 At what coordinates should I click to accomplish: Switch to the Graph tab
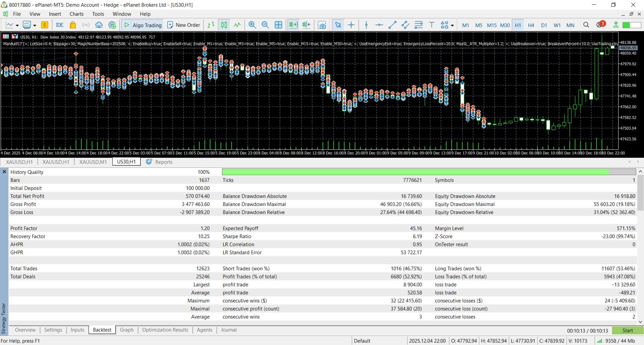point(126,330)
